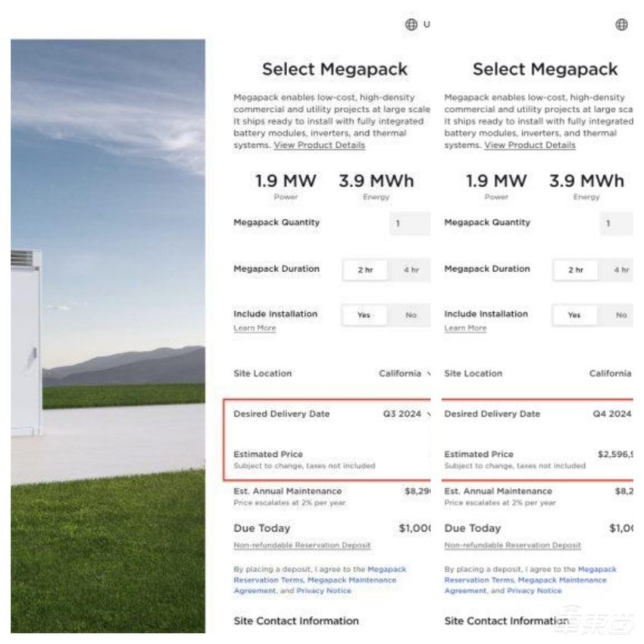Open Q3 2024 delivery date dropdown
Image resolution: width=644 pixels, height=644 pixels.
point(407,414)
